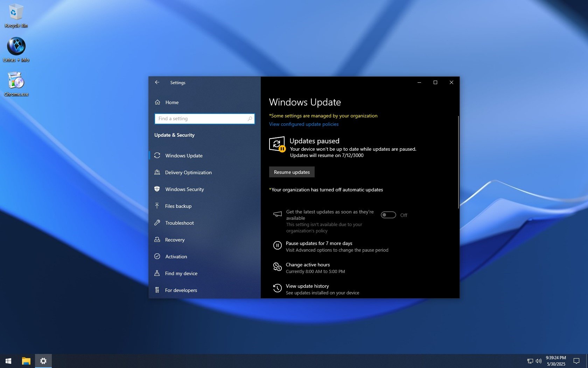Go to the Recovery settings page

175,240
